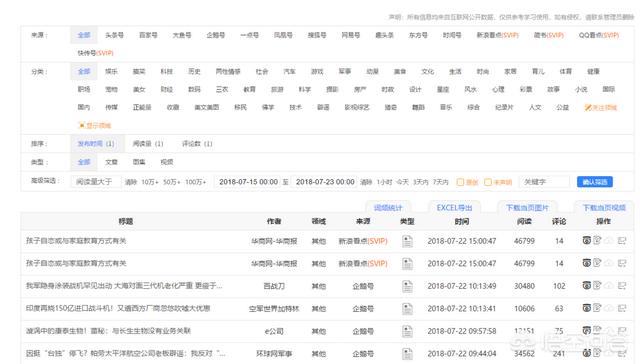Click the read count 30480
640x364 pixels.
pyautogui.click(x=524, y=286)
